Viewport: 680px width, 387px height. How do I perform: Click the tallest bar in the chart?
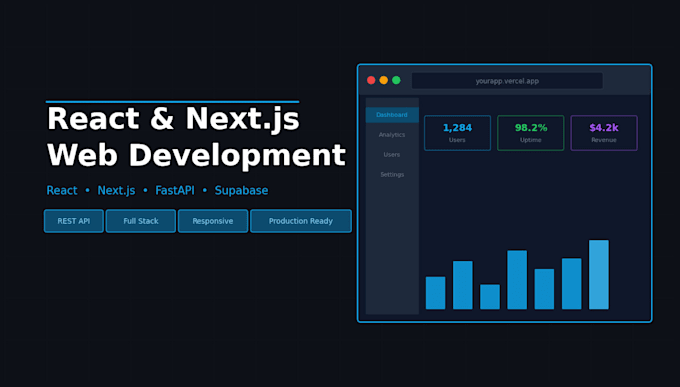599,275
